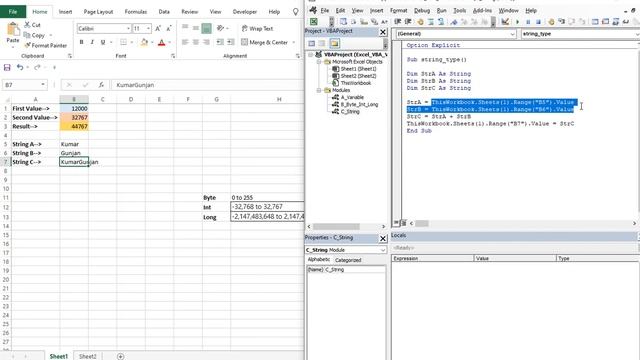
Task: Open the Calibri font name dropdown
Action: (128, 29)
